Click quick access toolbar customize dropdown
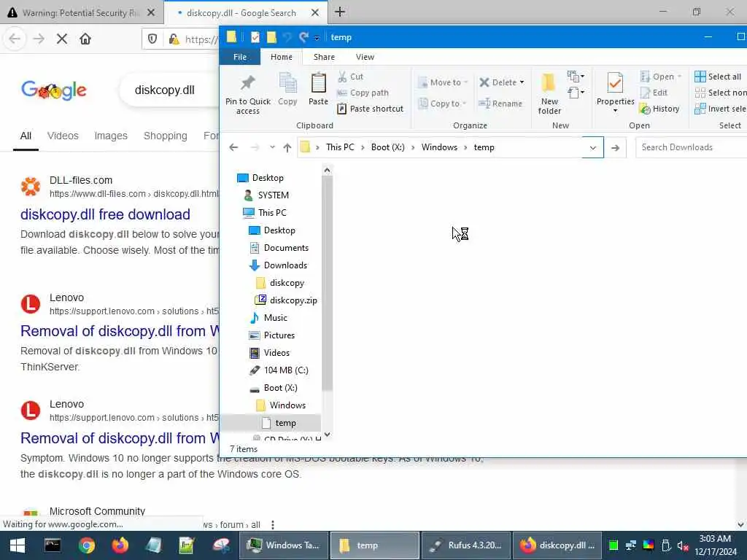The width and height of the screenshot is (747, 560). pyautogui.click(x=317, y=38)
